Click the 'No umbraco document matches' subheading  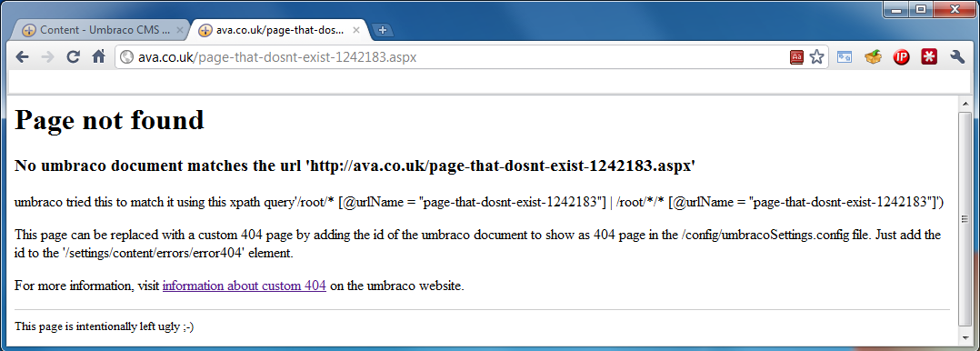tap(355, 165)
